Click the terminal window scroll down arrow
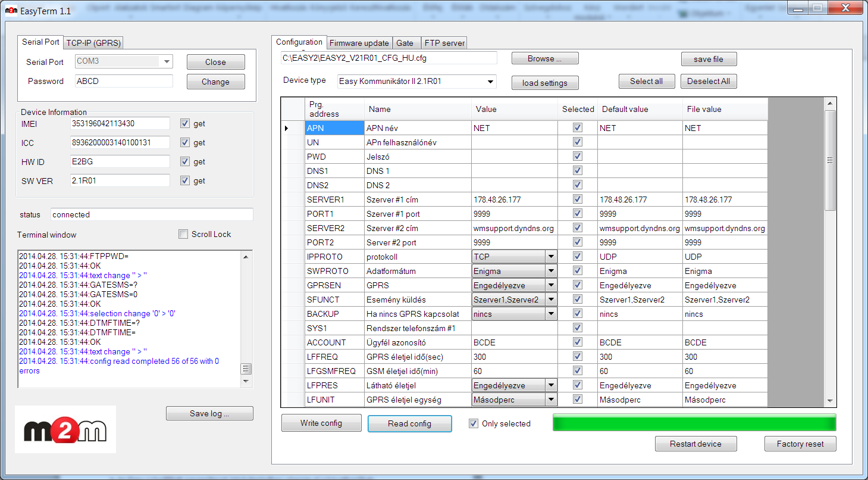The height and width of the screenshot is (480, 868). 247,381
